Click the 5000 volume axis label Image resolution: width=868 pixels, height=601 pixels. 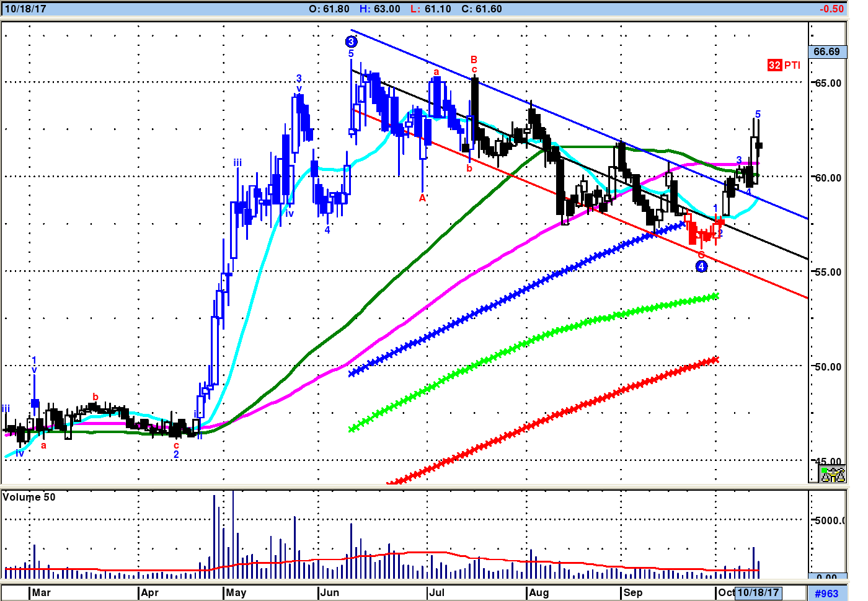click(828, 520)
